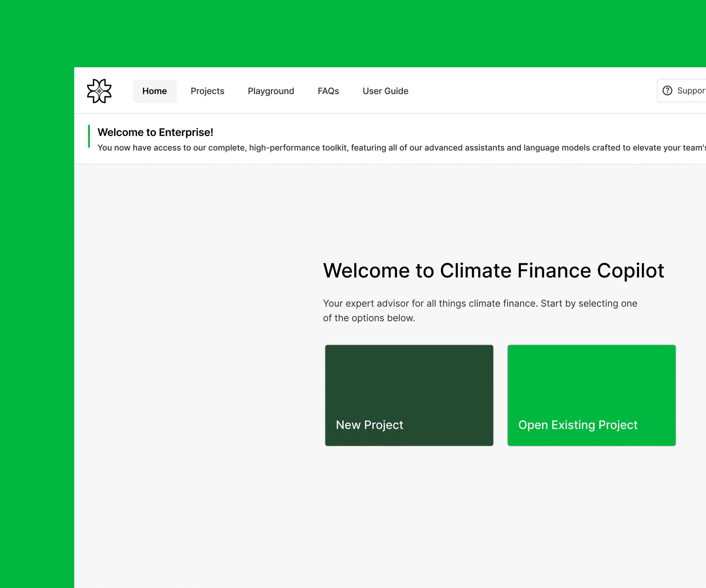Switch to the Playground tab
The height and width of the screenshot is (588, 706).
pyautogui.click(x=271, y=91)
